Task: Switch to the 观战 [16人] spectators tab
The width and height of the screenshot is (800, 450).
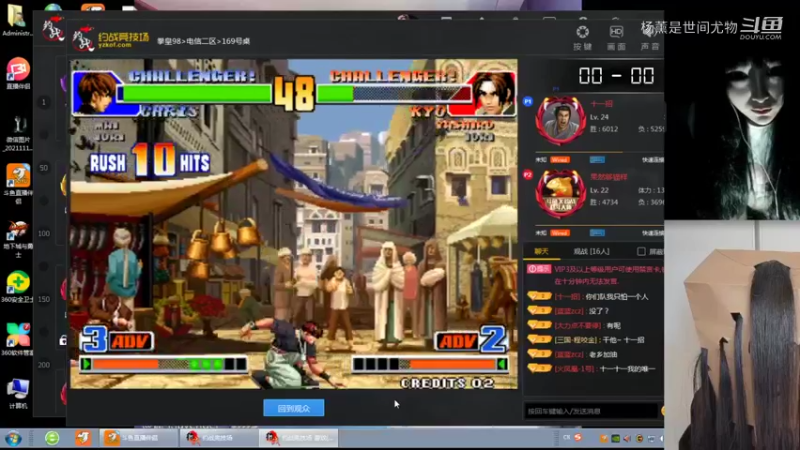Action: click(591, 251)
